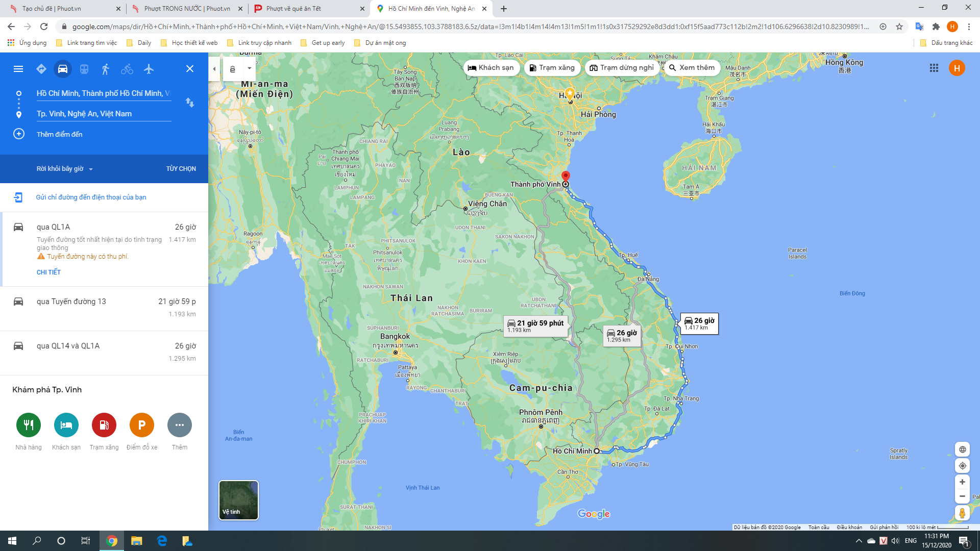
Task: Open the Extensions puzzle icon
Action: (936, 27)
